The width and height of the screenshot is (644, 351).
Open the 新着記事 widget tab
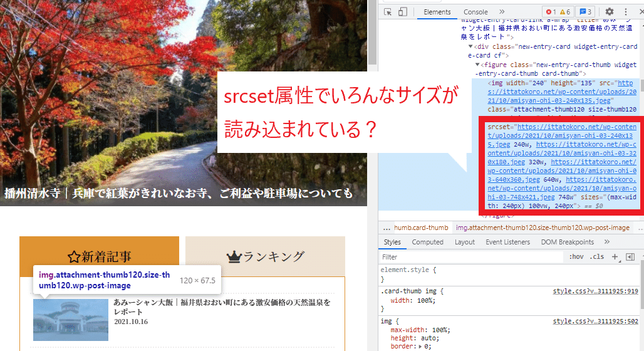pyautogui.click(x=100, y=256)
